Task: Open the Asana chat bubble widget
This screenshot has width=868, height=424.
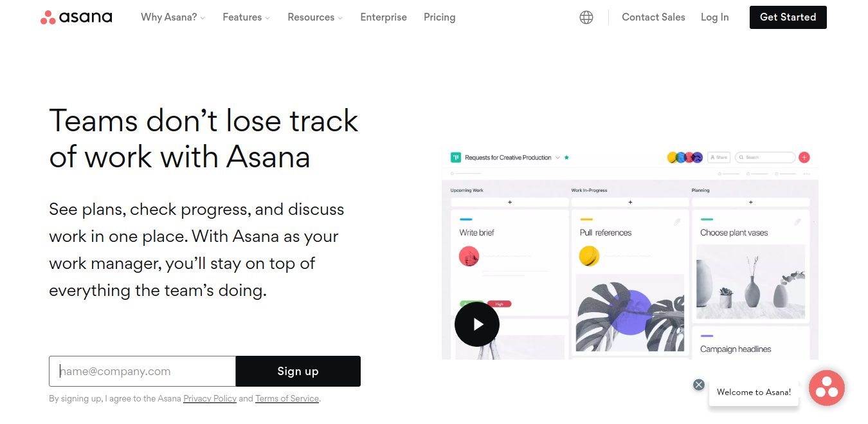Action: [826, 388]
